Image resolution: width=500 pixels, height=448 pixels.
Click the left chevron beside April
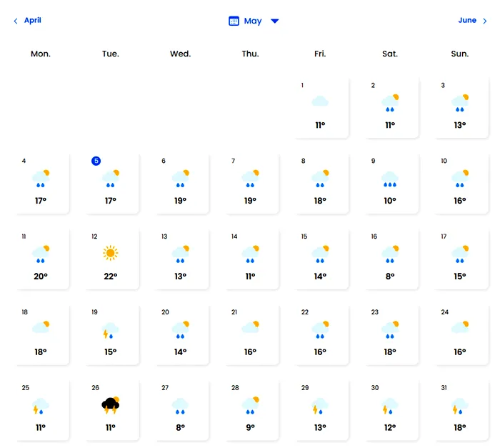click(x=16, y=21)
